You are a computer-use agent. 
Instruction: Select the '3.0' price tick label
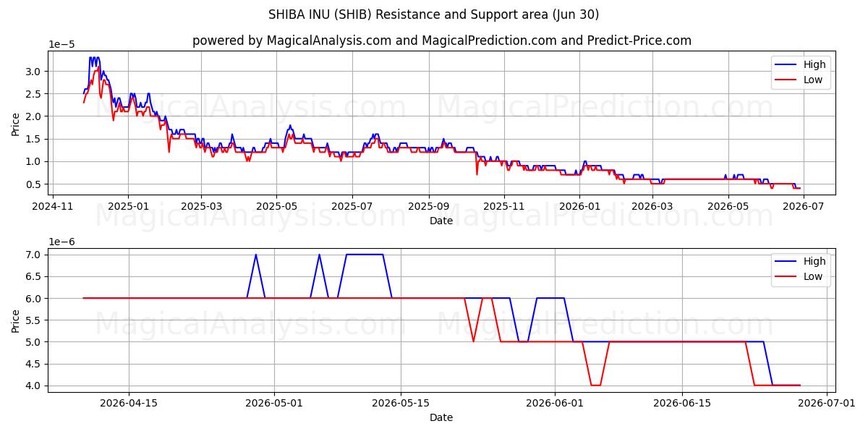click(35, 71)
